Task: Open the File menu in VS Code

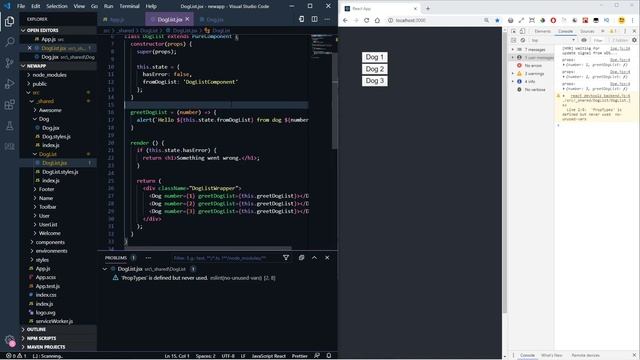Action: tap(21, 6)
